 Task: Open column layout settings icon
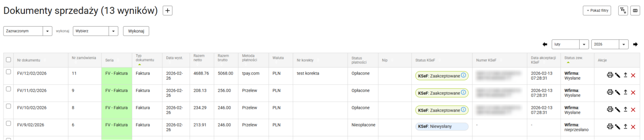click(x=635, y=11)
